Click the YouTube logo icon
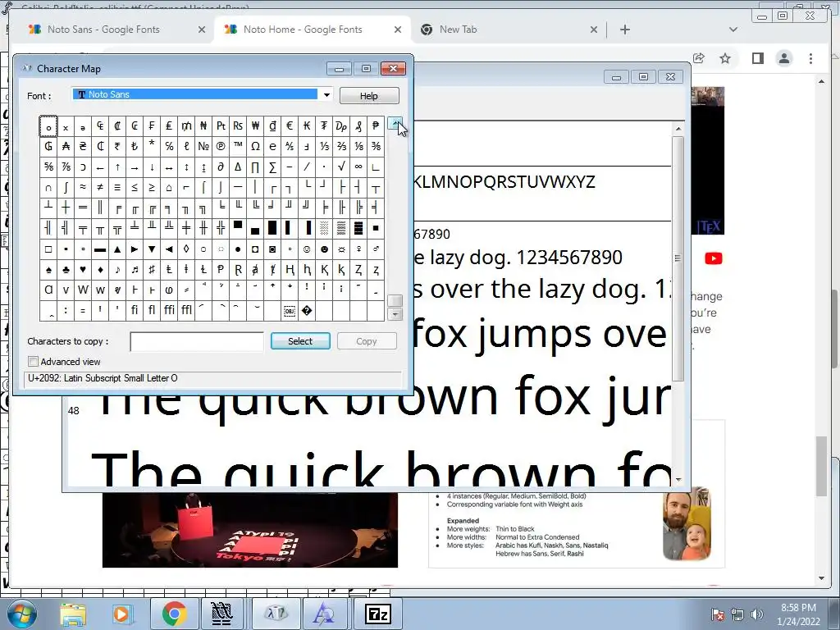The image size is (840, 630). tap(713, 258)
